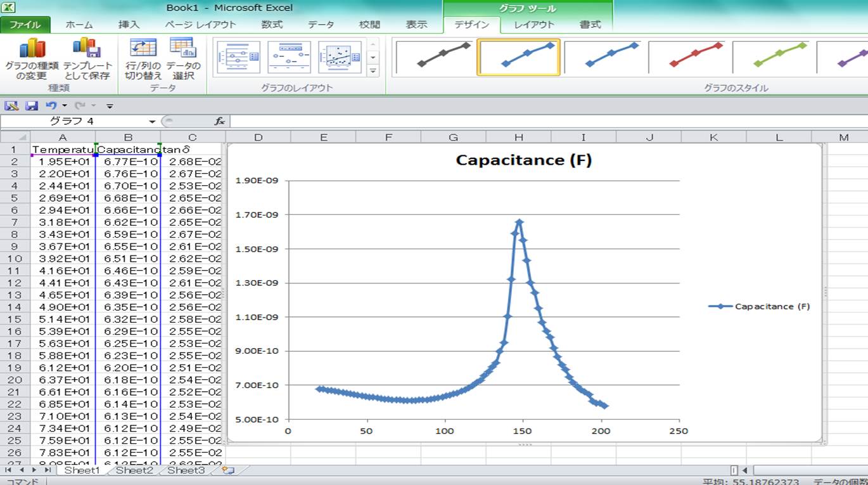Viewport: 868px width, 485px height.
Task: Click the chart title Capacitance (F)
Action: 523,160
